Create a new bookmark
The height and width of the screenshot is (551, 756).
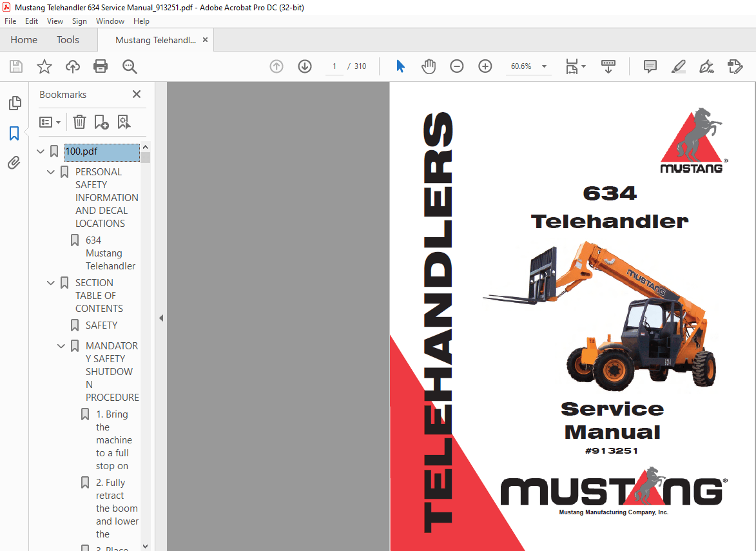(99, 122)
